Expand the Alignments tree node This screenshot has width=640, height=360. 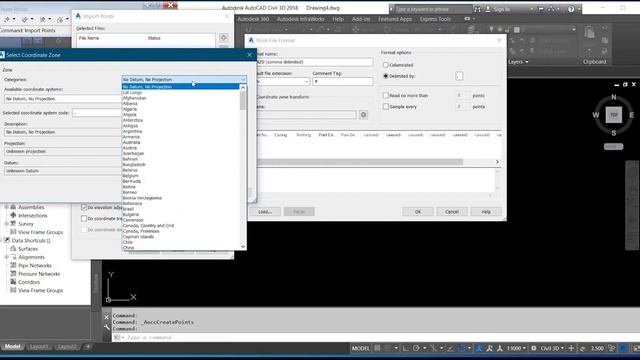click(x=7, y=257)
